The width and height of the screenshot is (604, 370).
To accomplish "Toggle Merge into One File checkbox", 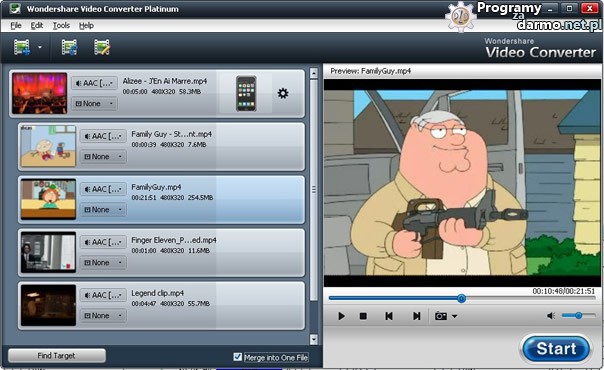I will point(238,357).
